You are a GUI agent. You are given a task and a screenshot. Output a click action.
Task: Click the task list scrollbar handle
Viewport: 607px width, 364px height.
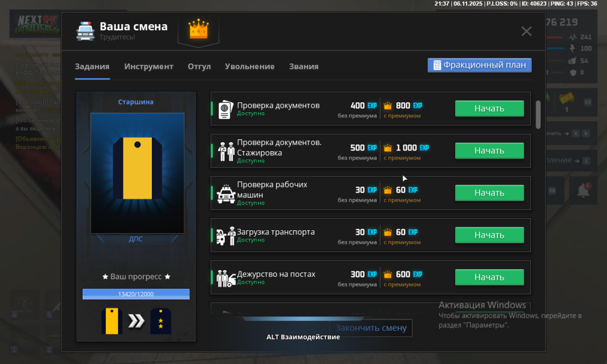[538, 115]
